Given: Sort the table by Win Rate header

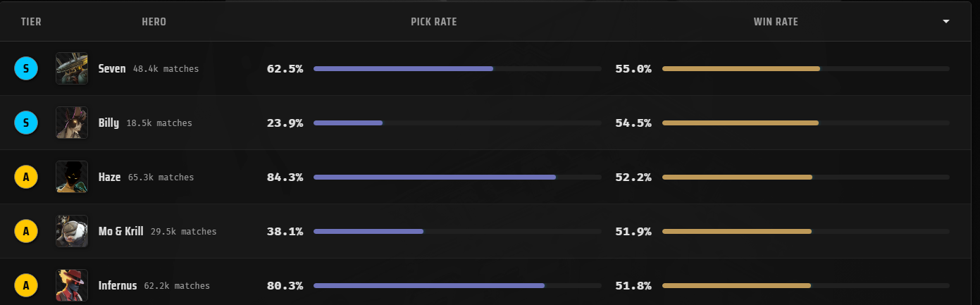Looking at the screenshot, I should (x=775, y=22).
